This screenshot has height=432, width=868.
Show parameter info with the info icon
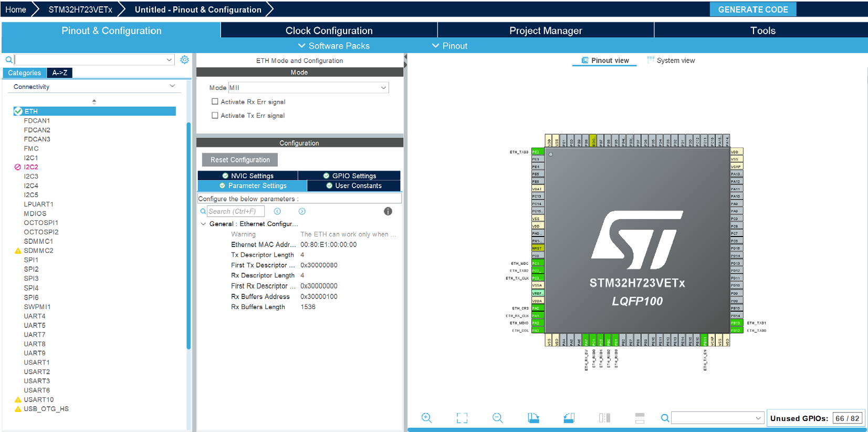pyautogui.click(x=388, y=211)
